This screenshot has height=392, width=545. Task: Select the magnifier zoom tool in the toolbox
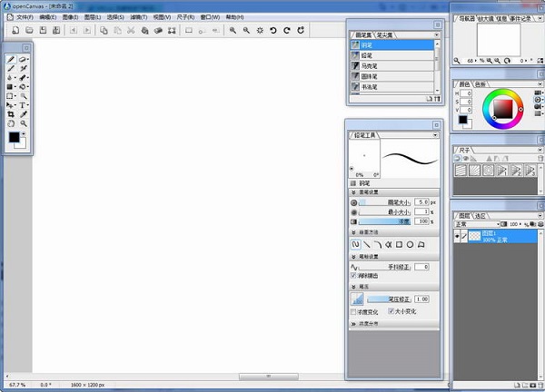(x=24, y=123)
